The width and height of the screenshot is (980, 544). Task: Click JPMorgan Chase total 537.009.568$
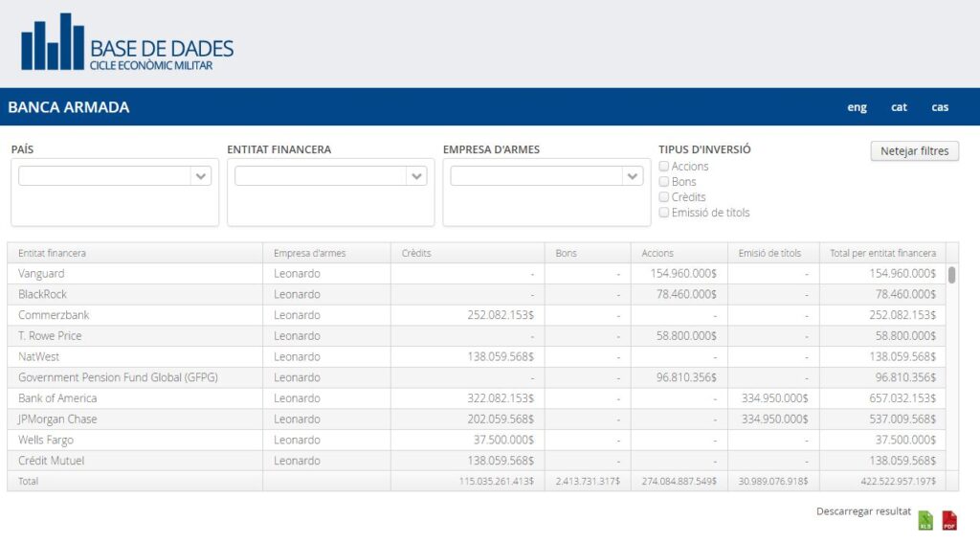coord(902,419)
